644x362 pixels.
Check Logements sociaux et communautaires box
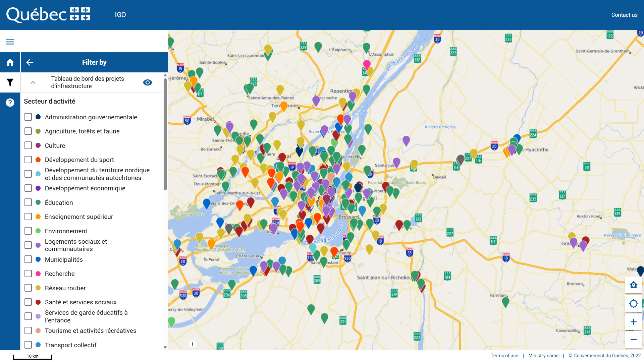coord(28,245)
